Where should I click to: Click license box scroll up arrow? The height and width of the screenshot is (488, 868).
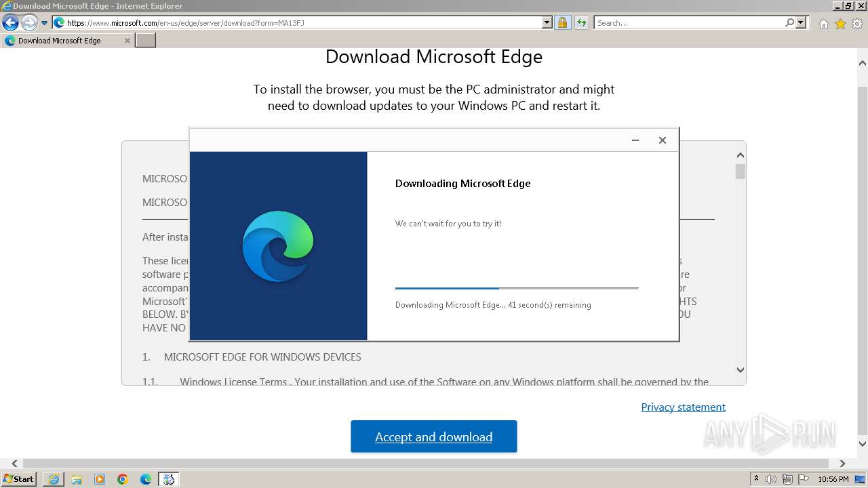pos(740,155)
